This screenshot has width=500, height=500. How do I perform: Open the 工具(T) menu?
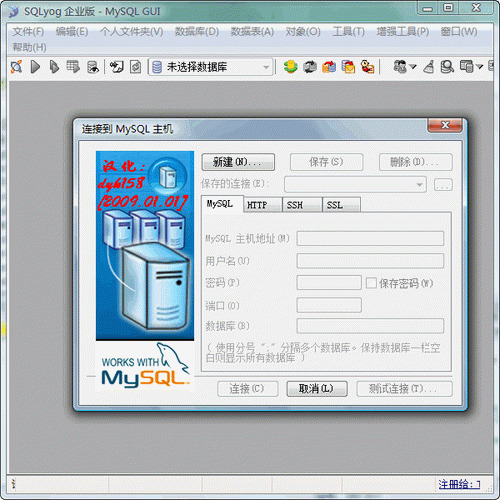[349, 32]
